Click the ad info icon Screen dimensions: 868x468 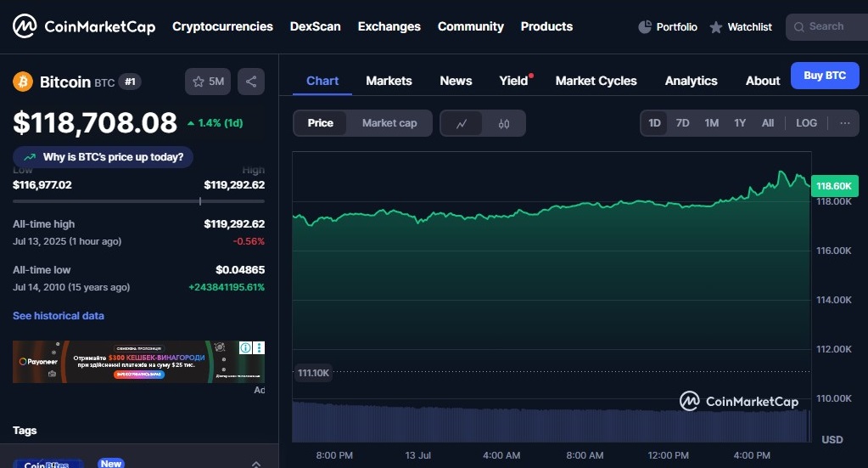(245, 348)
